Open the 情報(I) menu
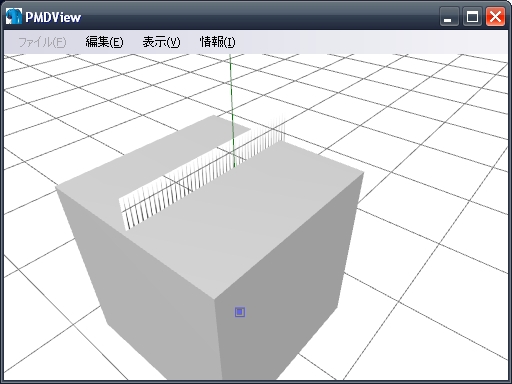Image resolution: width=512 pixels, height=384 pixels. pos(217,42)
